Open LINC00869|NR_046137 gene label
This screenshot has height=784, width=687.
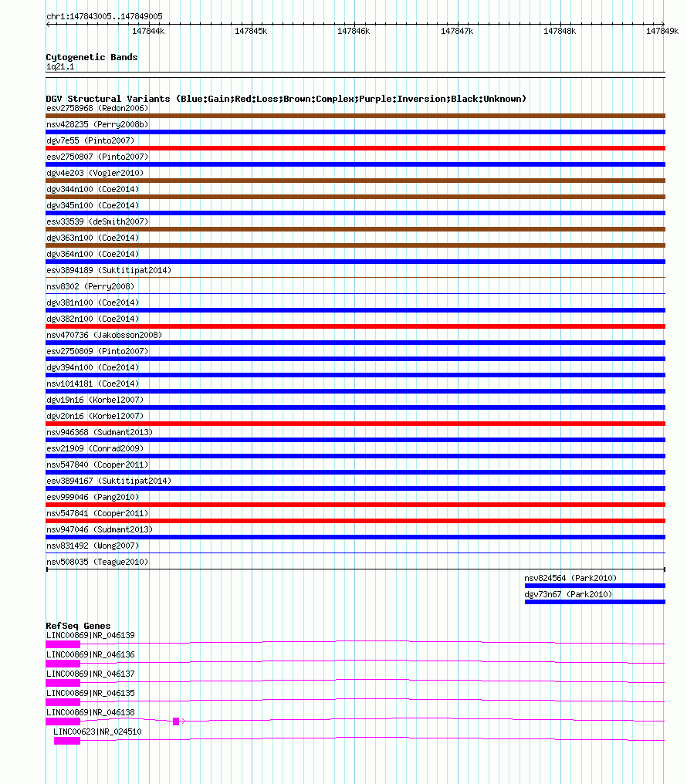(x=90, y=674)
